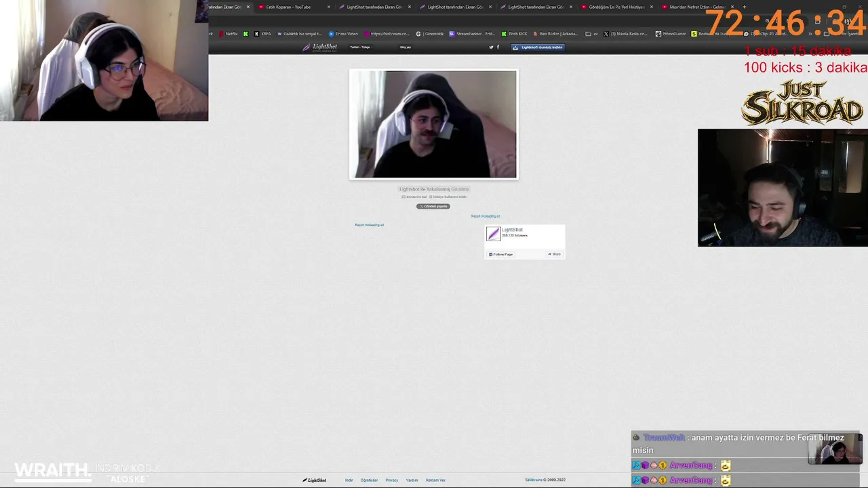Click the Skillbrains footer link
Image resolution: width=868 pixels, height=488 pixels.
click(534, 480)
